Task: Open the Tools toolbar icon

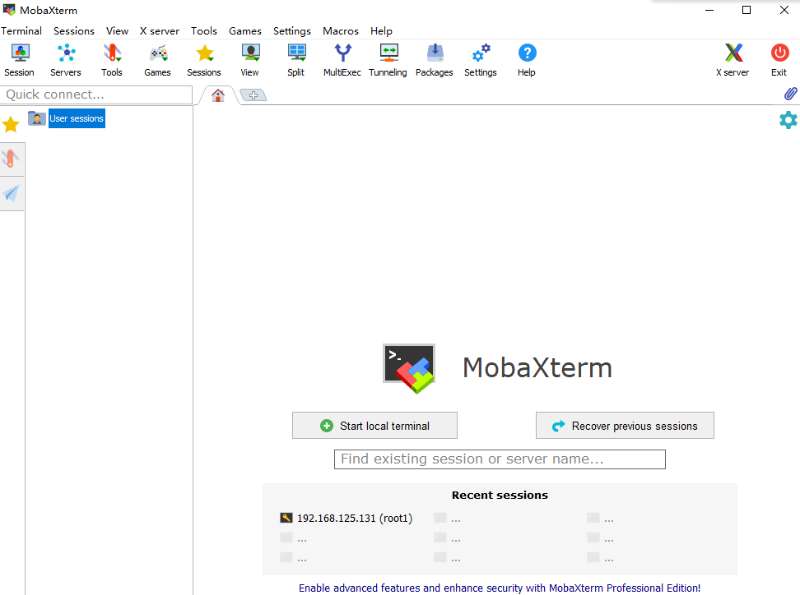Action: click(112, 60)
